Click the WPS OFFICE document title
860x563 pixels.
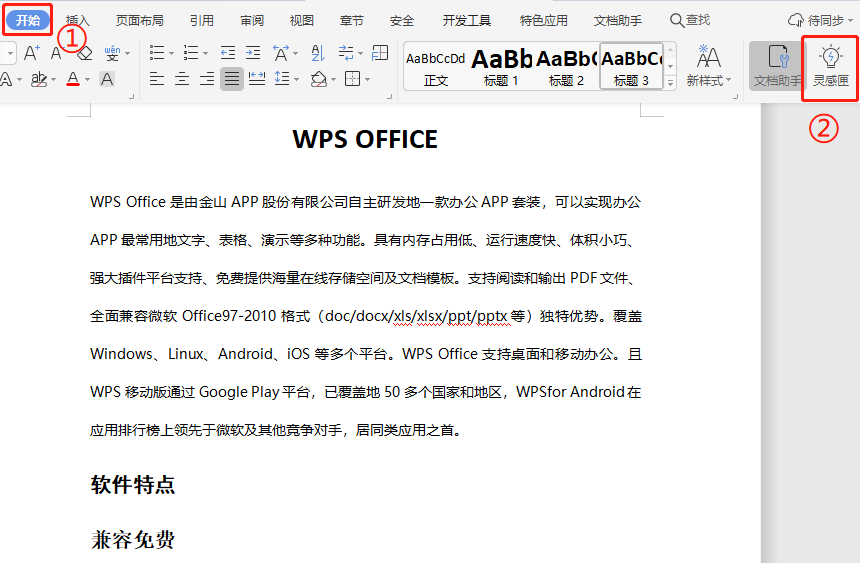pyautogui.click(x=365, y=139)
